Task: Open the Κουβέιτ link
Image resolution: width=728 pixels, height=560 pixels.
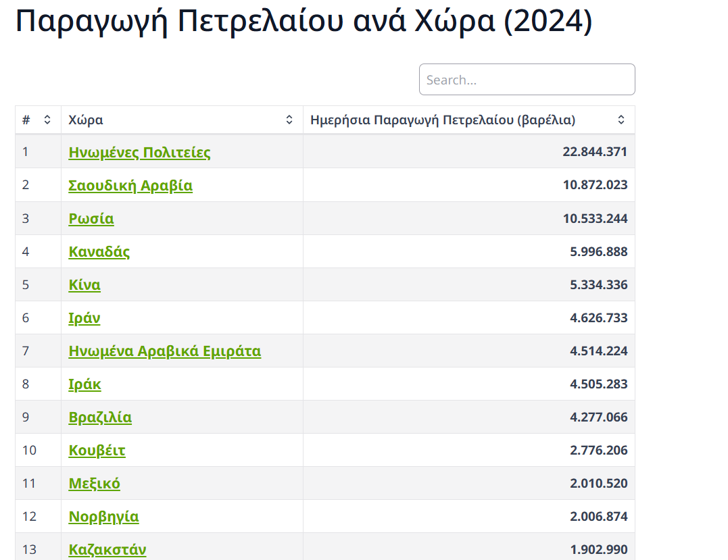Action: tap(97, 451)
